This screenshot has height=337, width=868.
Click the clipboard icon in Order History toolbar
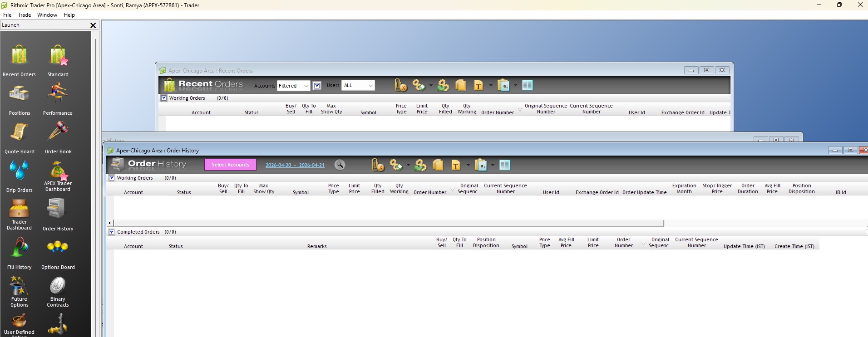coord(480,165)
